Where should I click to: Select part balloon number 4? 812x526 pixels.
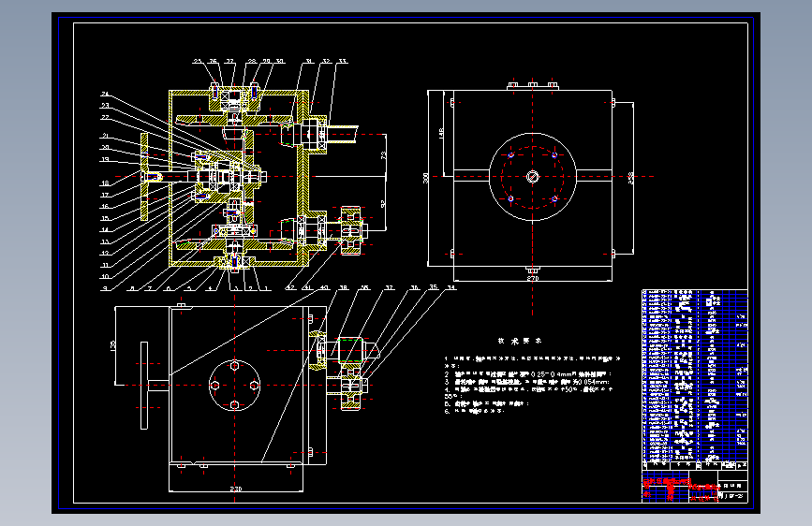tap(210, 288)
